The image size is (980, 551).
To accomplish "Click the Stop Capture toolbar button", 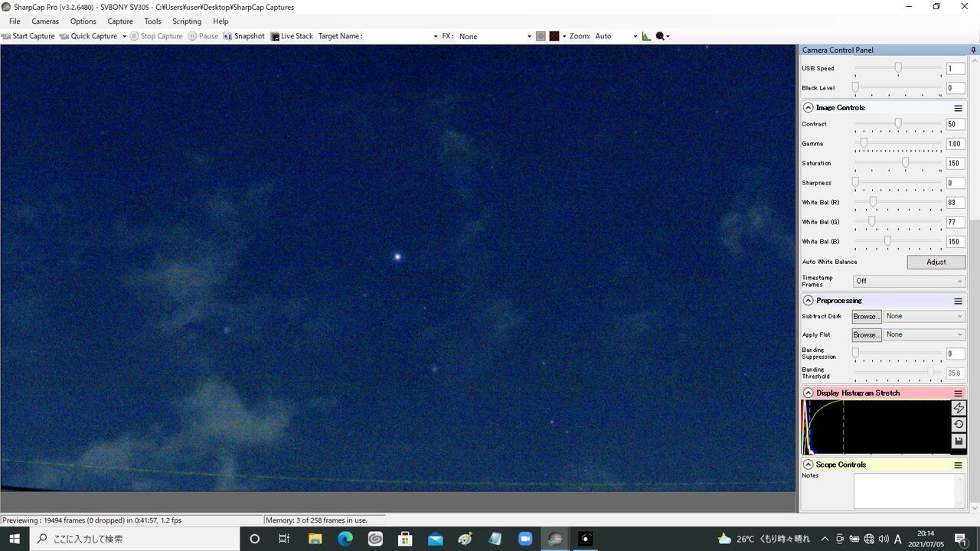I will point(156,36).
